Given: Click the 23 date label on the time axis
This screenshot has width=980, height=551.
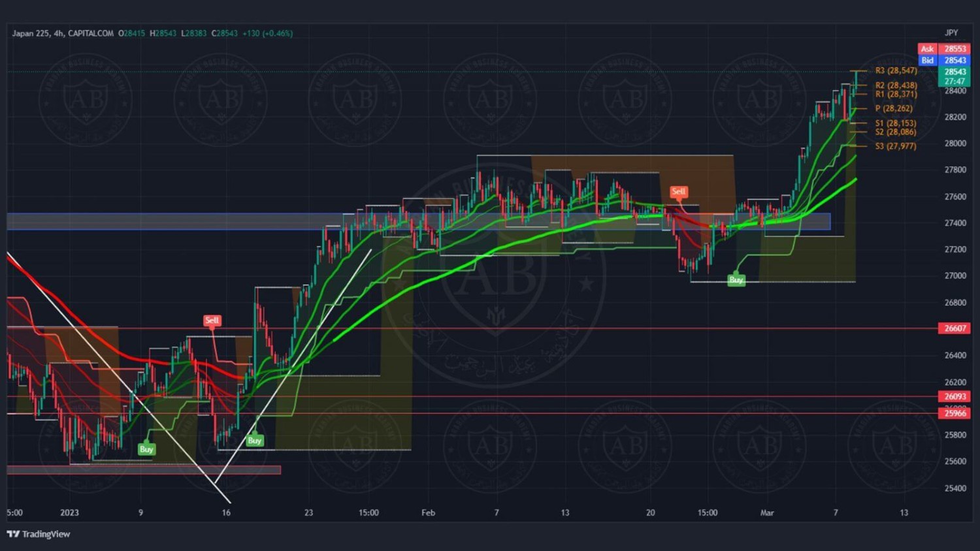Looking at the screenshot, I should coord(308,512).
